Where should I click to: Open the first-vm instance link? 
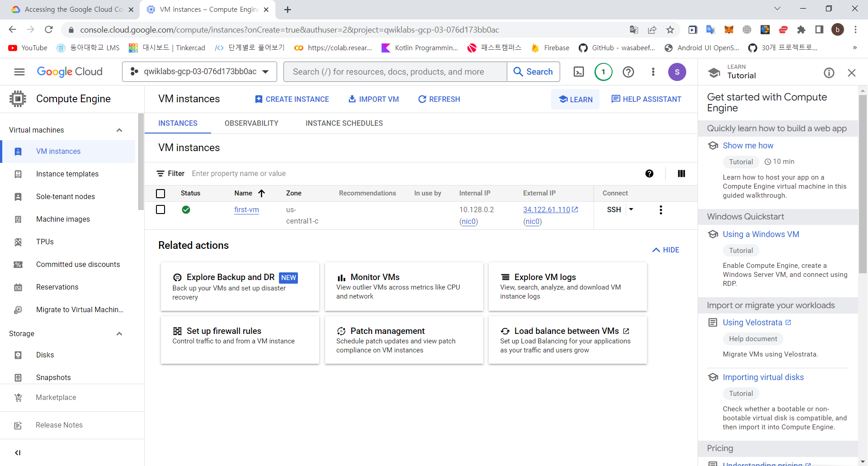(x=246, y=209)
